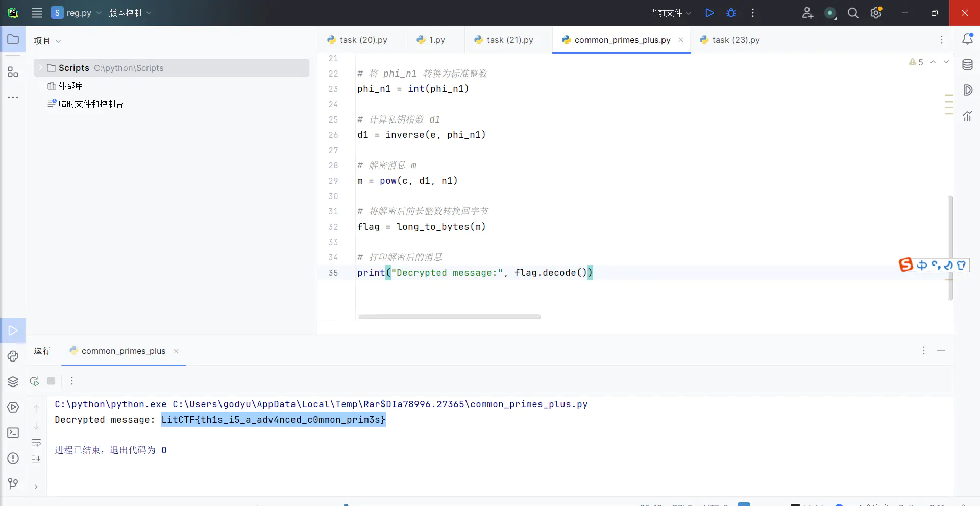Open the Terminal tool window
The width and height of the screenshot is (980, 506).
click(x=13, y=433)
